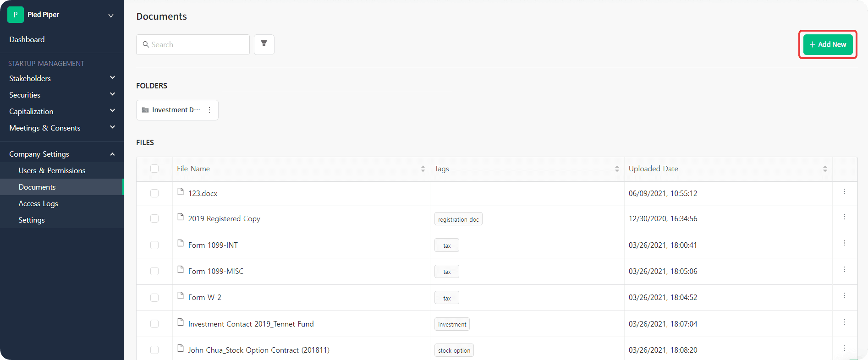This screenshot has height=360, width=868.
Task: Check the box for John Chua_Stock Option Contract
Action: [154, 350]
